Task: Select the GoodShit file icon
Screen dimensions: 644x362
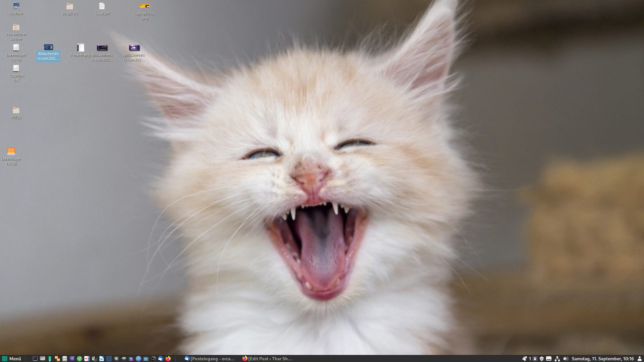Action: 102,9
